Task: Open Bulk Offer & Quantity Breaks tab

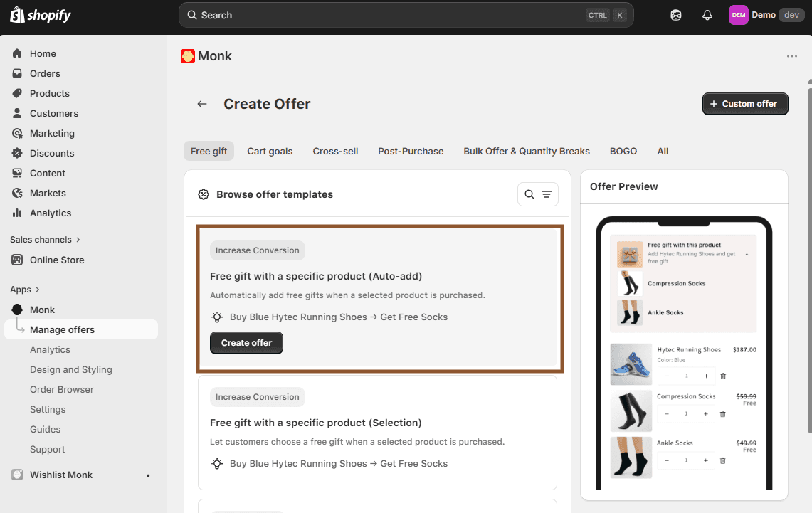Action: click(526, 151)
